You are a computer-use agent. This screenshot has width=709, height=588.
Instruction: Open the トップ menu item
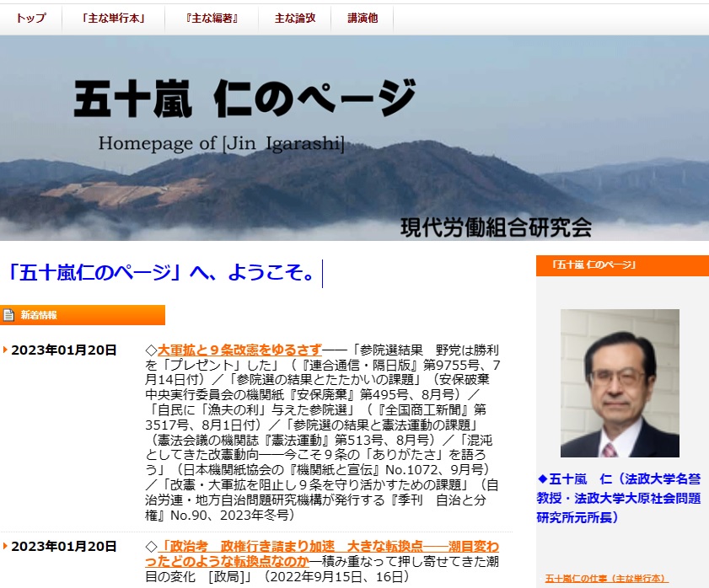click(x=30, y=18)
